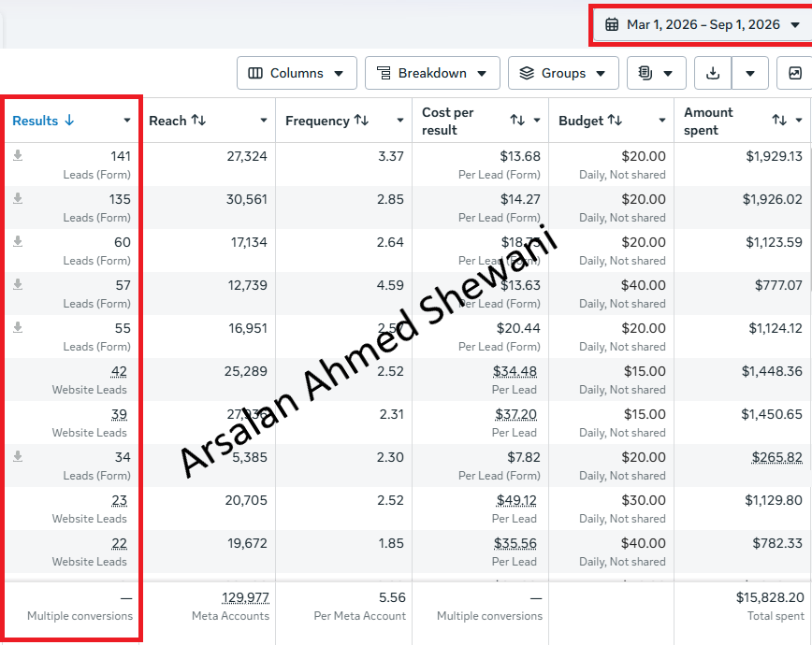Click the $265.82 amount spent value
The width and height of the screenshot is (812, 645).
pos(776,458)
